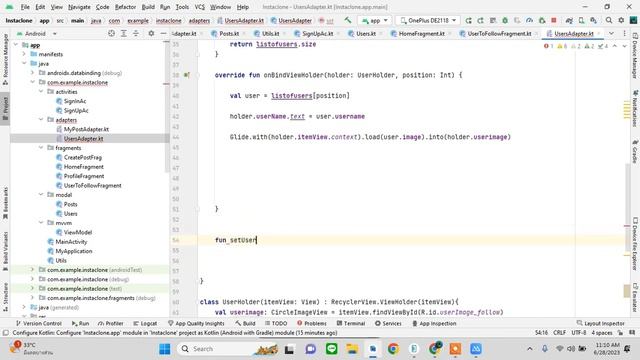Toggle the Device File Explorer side panel
The height and width of the screenshot is (360, 640).
pos(635,244)
